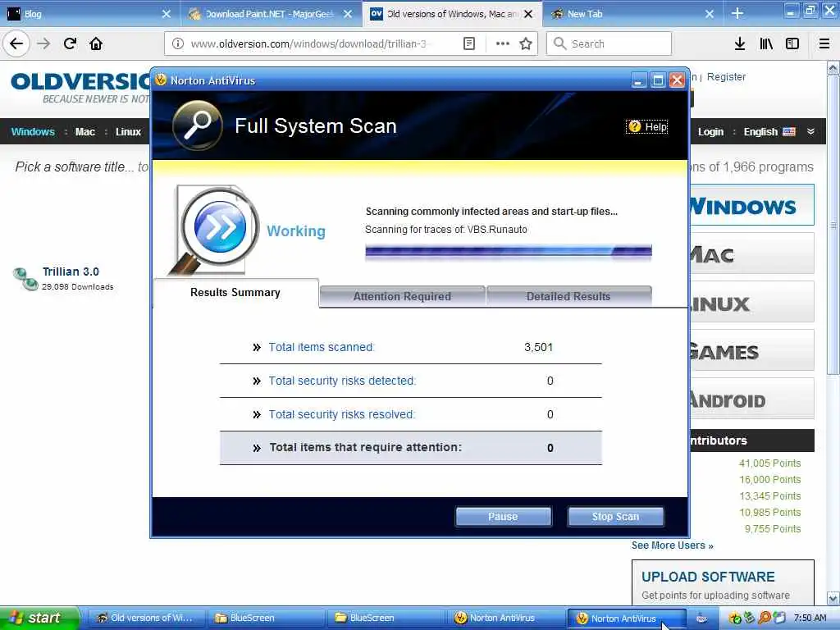Toggle Reader View icon in the address bar
This screenshot has width=840, height=630.
pos(468,43)
